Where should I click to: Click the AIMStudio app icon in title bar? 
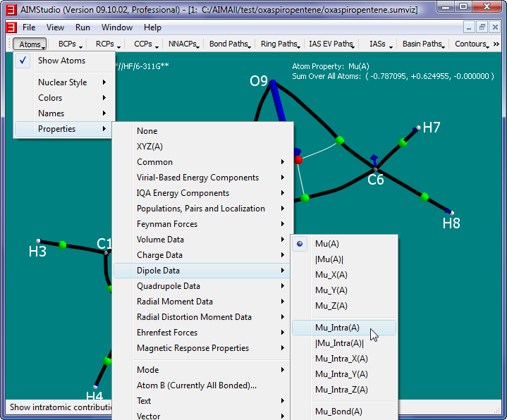(11, 8)
